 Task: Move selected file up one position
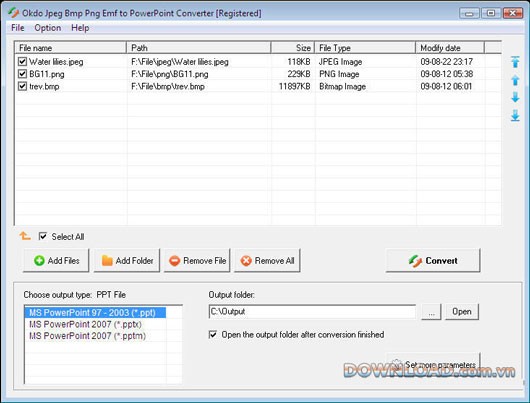[515, 80]
